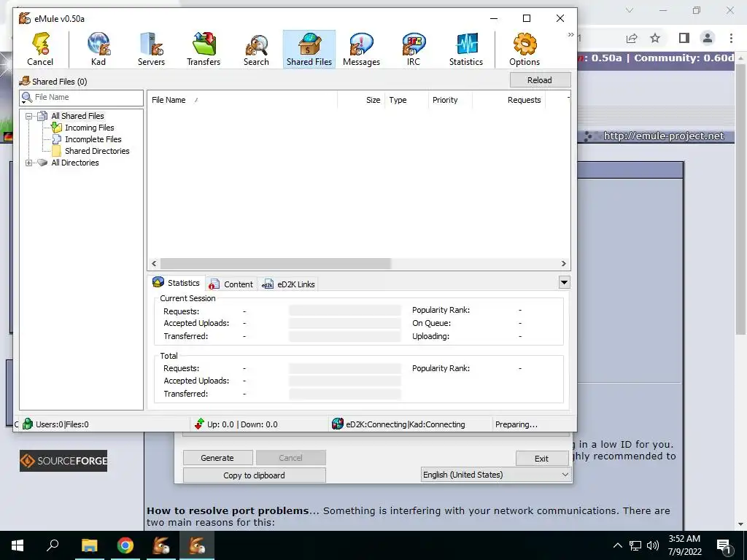The width and height of the screenshot is (747, 560).
Task: Sort by Requests column header
Action: pyautogui.click(x=508, y=100)
